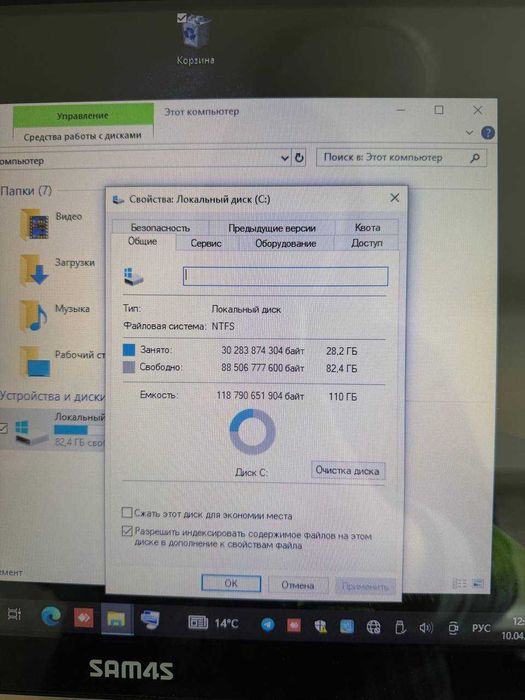Confirm with the OK button
Screen dimensions: 525x700
pos(231,583)
